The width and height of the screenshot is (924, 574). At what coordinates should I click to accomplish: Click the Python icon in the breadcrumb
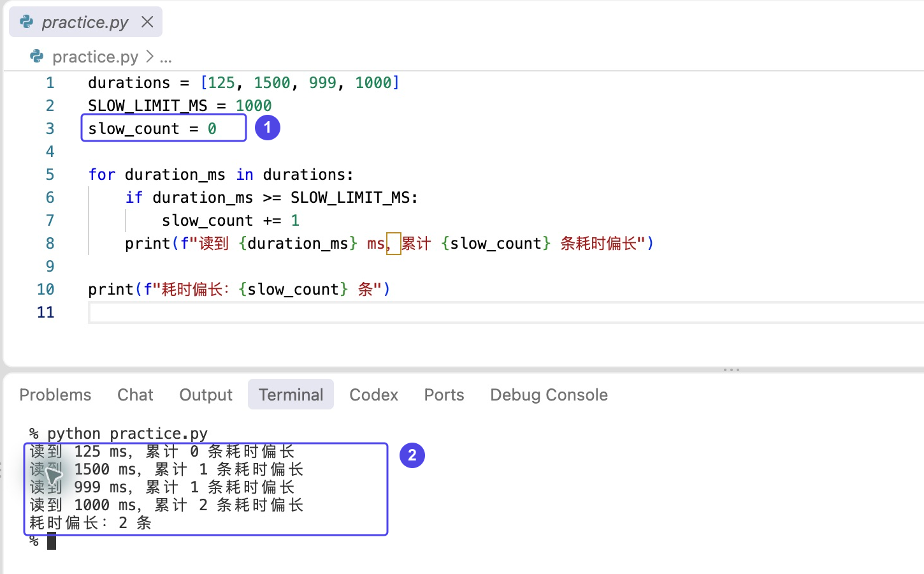click(x=37, y=57)
